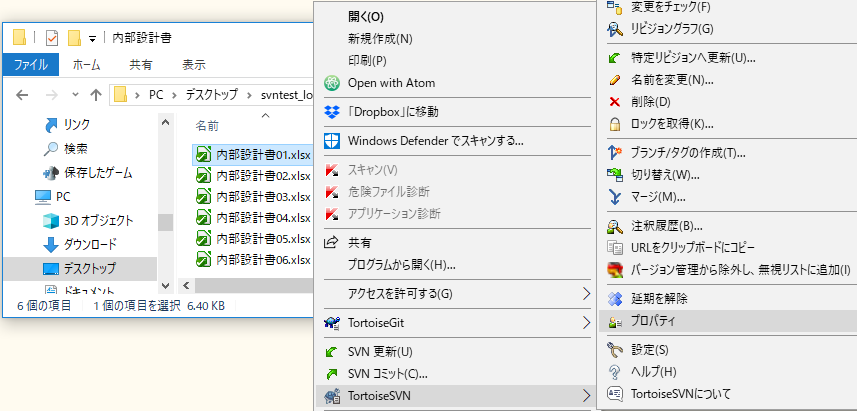Image resolution: width=857 pixels, height=411 pixels.
Task: Click the properties checkmark icon in Explorer title bar
Action: (x=52, y=38)
